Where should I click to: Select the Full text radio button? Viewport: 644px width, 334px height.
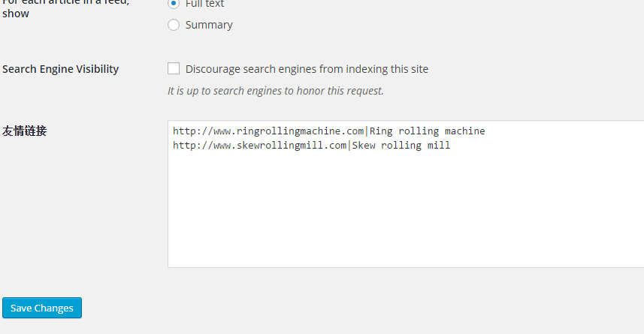(x=174, y=3)
